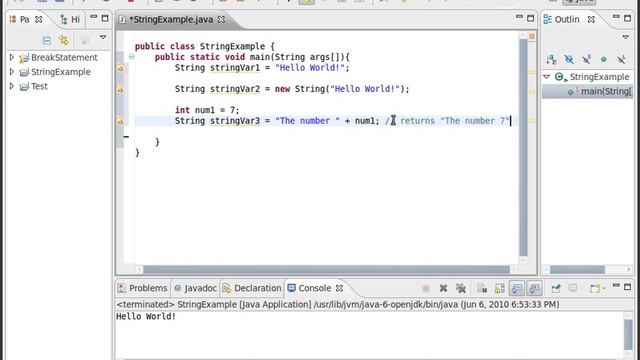This screenshot has width=640, height=360.
Task: Toggle Hide Local Types in Outline
Action: (621, 60)
